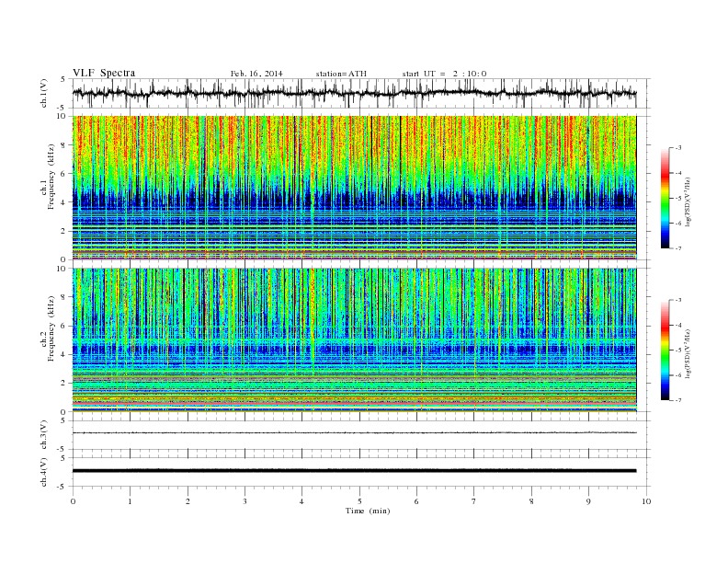Click ch.1 frequency tick label "2"
The width and height of the screenshot is (728, 563).
point(63,231)
